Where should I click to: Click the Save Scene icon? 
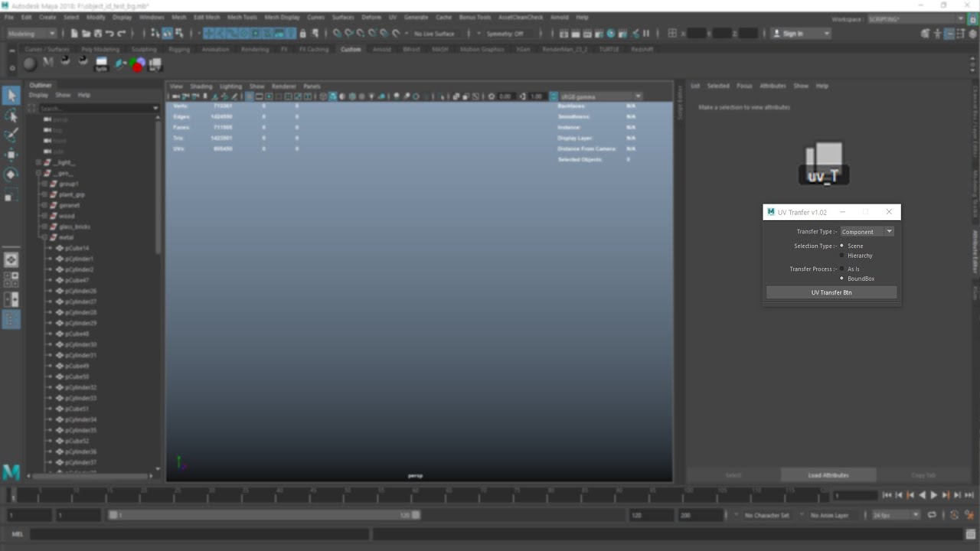(x=97, y=34)
